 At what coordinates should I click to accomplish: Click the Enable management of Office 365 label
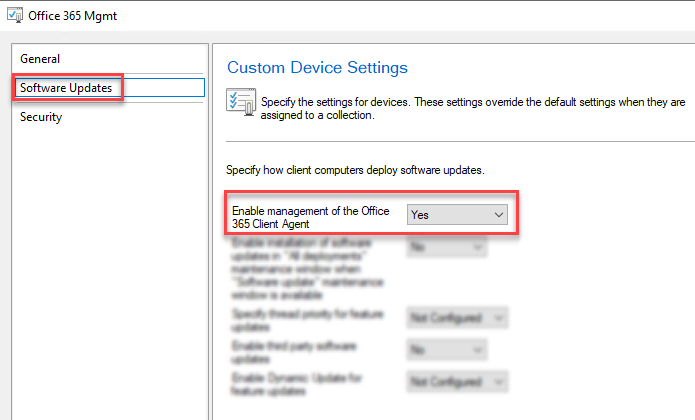coord(311,217)
